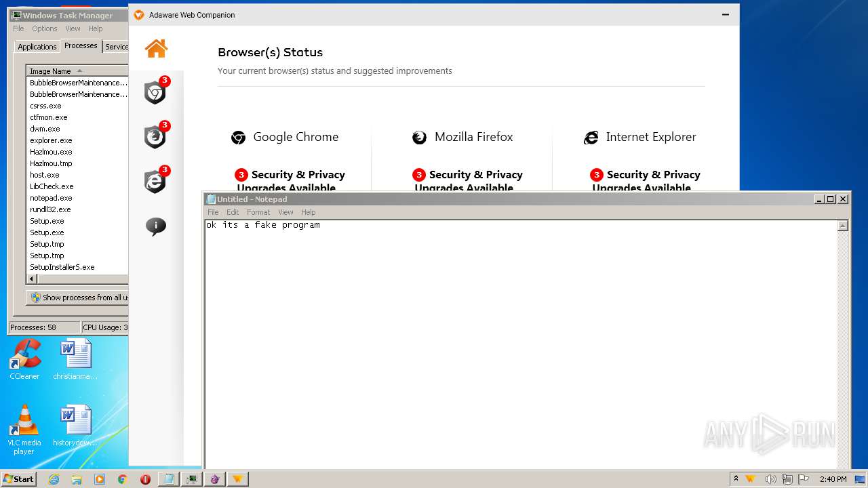Click the network icon in system tray
The width and height of the screenshot is (868, 488).
787,479
